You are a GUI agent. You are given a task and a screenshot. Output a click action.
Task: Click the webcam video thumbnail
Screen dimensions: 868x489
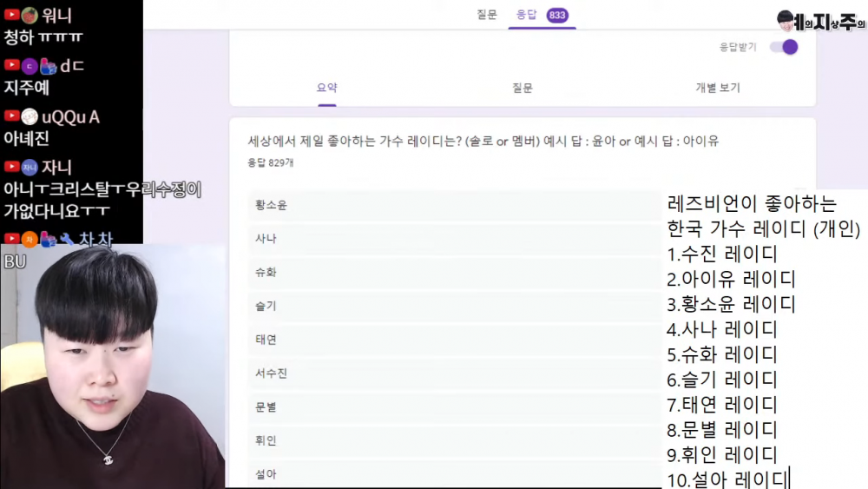[113, 367]
